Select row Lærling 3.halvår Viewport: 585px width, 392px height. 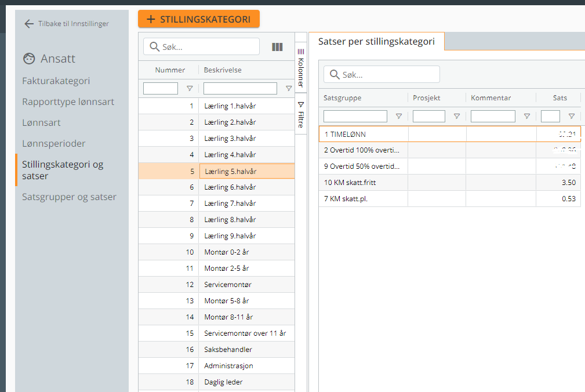[216, 139]
